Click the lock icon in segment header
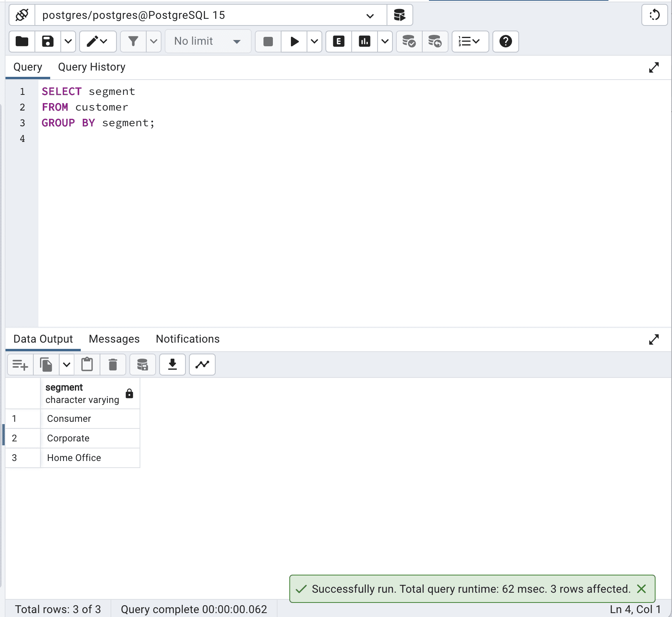Screen dimensions: 672x617 [x=129, y=394]
